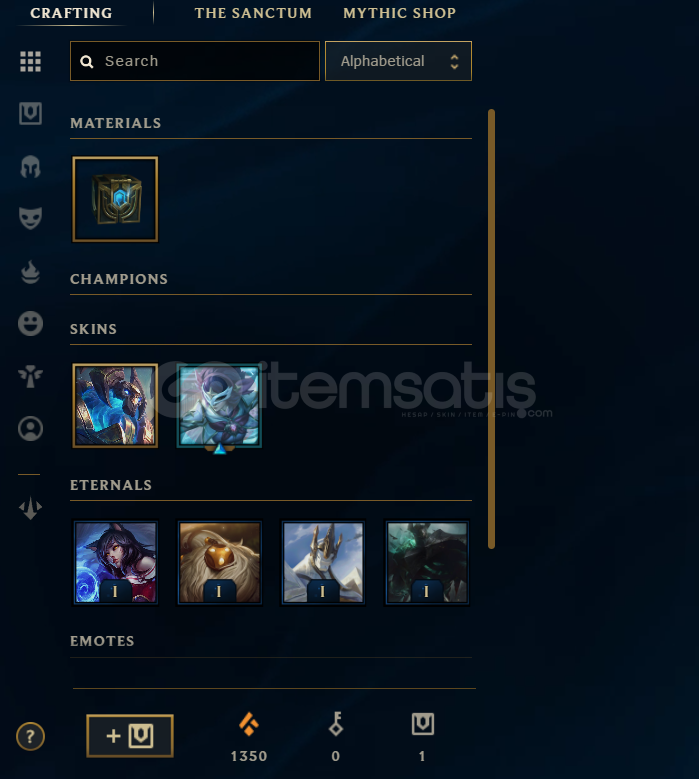
Task: Open the help question mark button
Action: (x=30, y=736)
